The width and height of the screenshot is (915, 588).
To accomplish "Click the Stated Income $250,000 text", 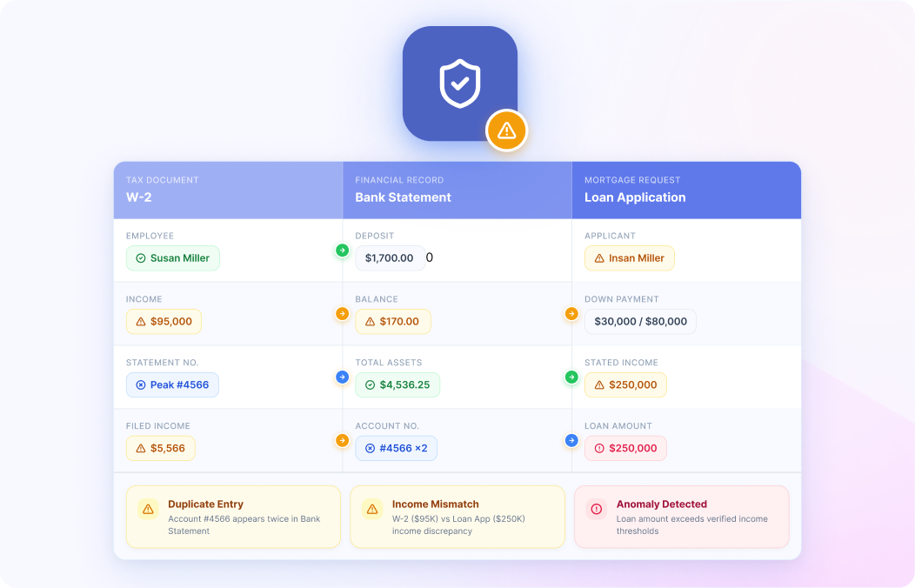I will (x=633, y=385).
